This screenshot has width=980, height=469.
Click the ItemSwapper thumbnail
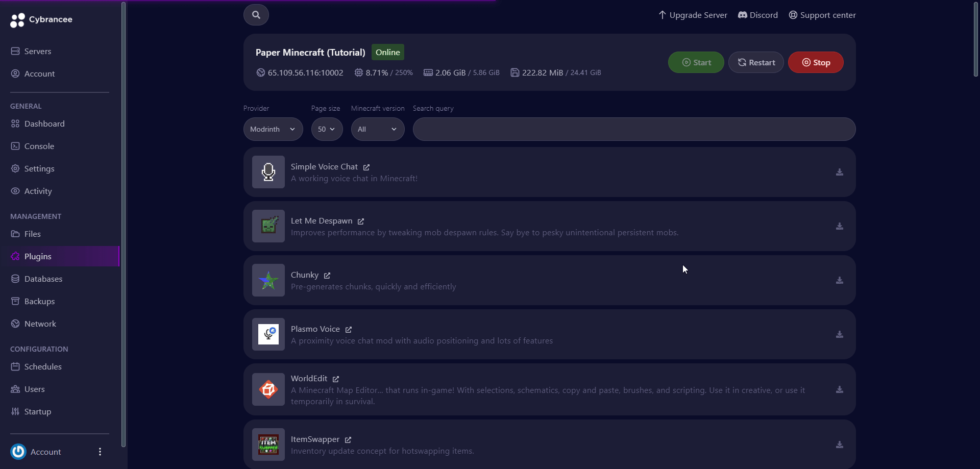tap(268, 445)
